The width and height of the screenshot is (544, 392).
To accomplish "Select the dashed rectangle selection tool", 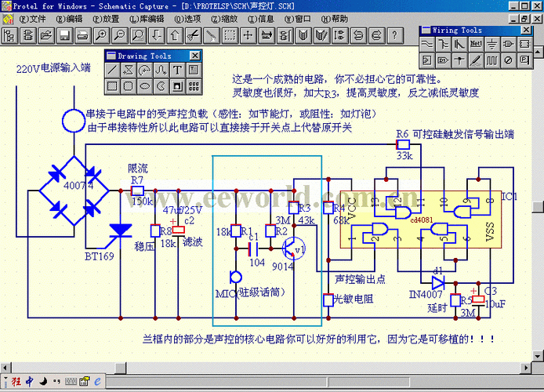I will point(230,35).
